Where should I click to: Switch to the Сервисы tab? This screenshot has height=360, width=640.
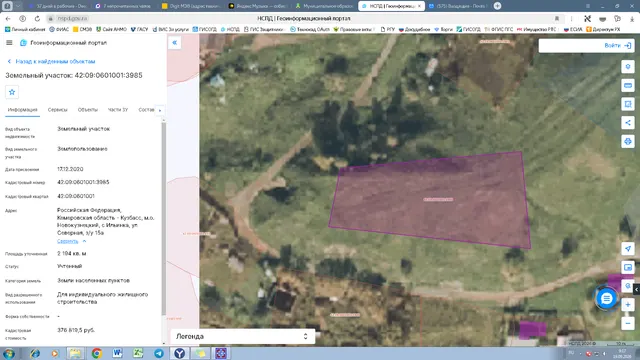(58, 110)
